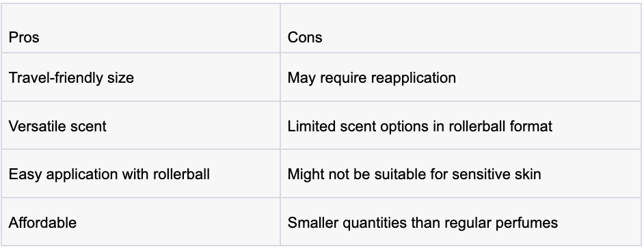
Task: Select the May require reapplication cell
Action: pos(461,77)
